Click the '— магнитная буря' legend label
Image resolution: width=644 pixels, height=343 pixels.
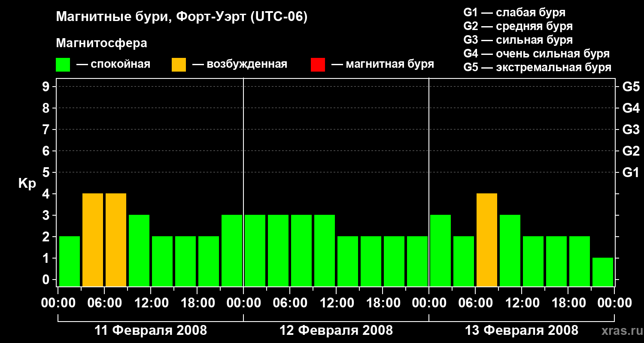pos(383,64)
